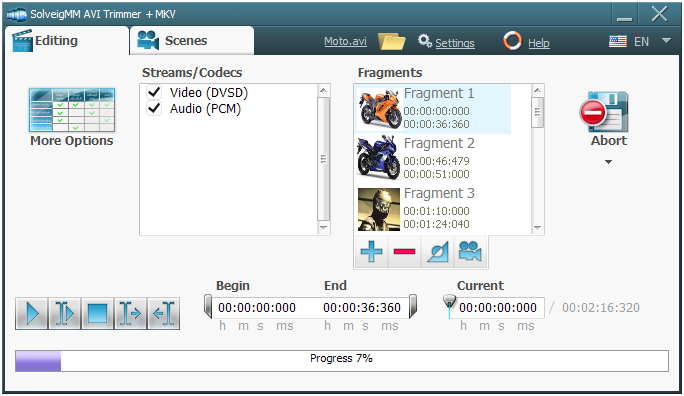
Task: Open file using the yellow folder icon
Action: tap(392, 41)
